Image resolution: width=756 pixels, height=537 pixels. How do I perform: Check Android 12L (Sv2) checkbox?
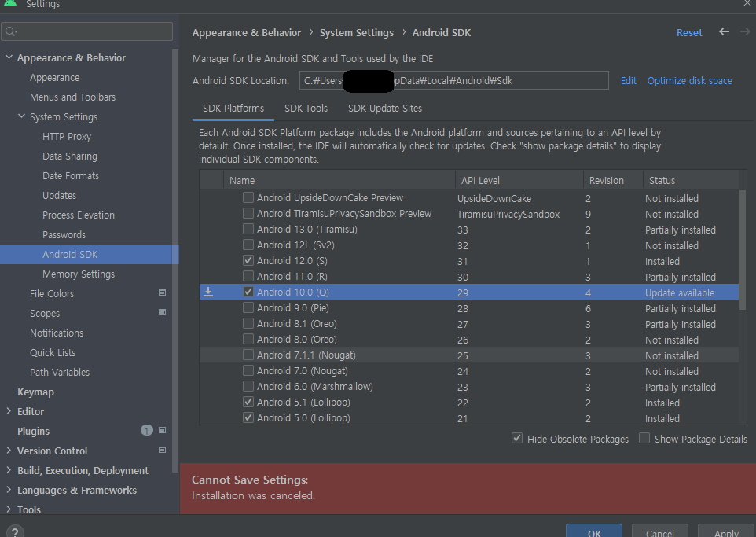click(248, 245)
